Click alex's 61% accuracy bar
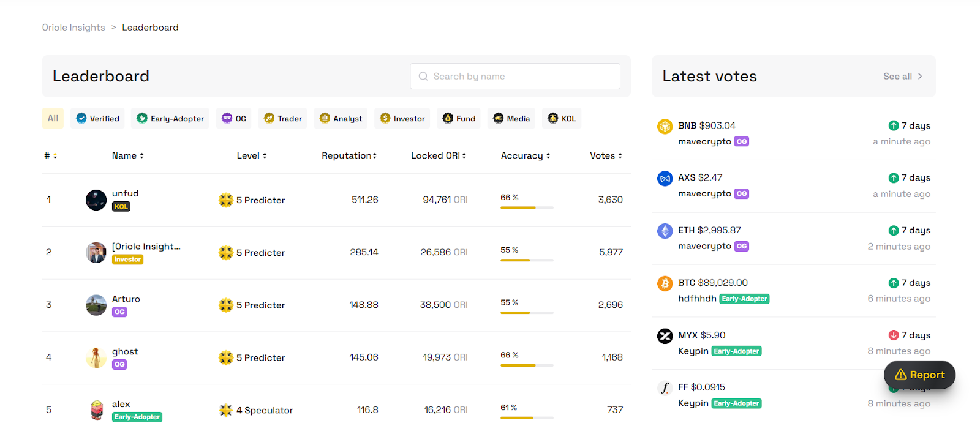980x426 pixels. pos(527,418)
